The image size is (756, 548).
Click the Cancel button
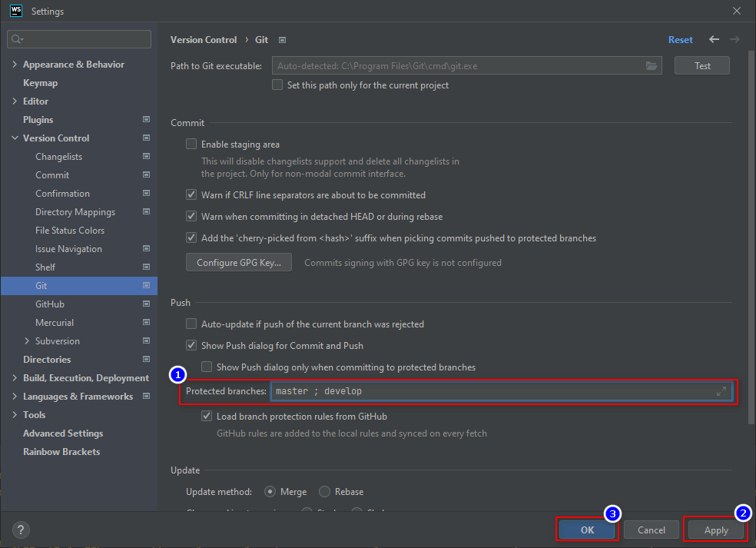(652, 530)
